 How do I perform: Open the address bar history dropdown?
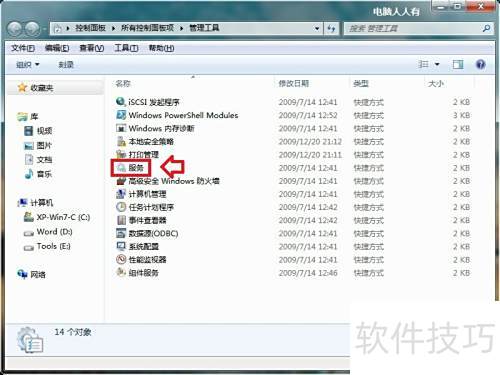point(317,29)
